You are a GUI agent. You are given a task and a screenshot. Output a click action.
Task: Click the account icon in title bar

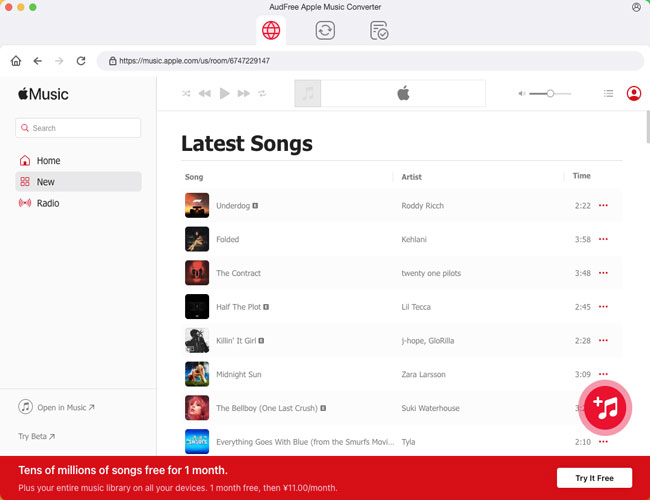coord(636,7)
